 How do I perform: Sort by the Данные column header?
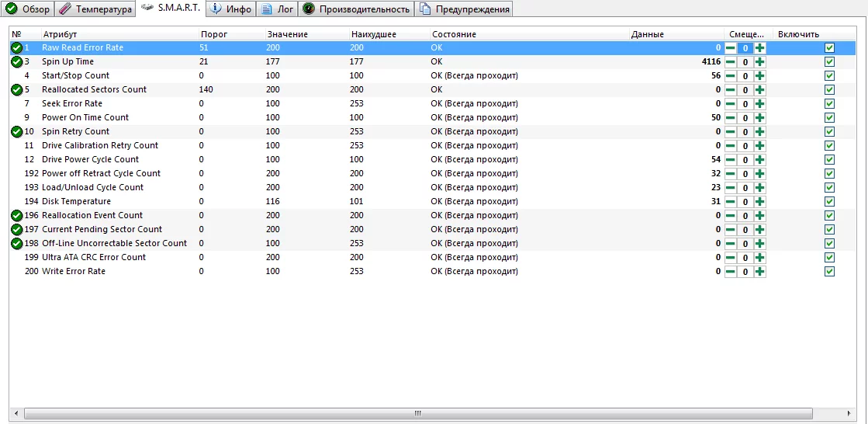tap(676, 34)
